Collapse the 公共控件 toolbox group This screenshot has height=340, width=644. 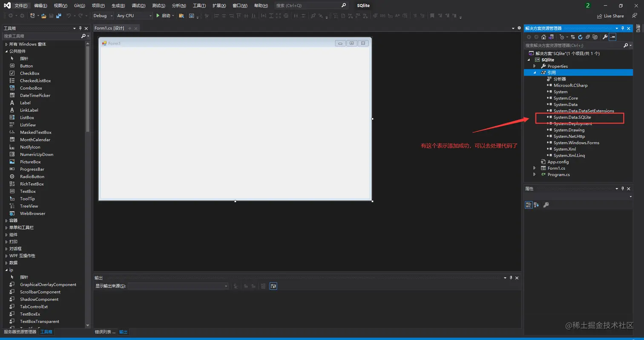click(6, 51)
